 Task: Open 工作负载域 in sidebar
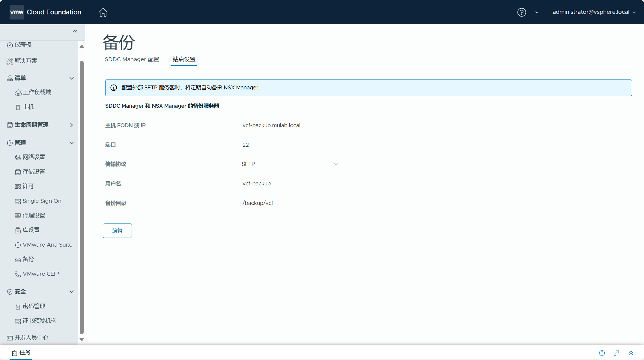click(x=37, y=92)
